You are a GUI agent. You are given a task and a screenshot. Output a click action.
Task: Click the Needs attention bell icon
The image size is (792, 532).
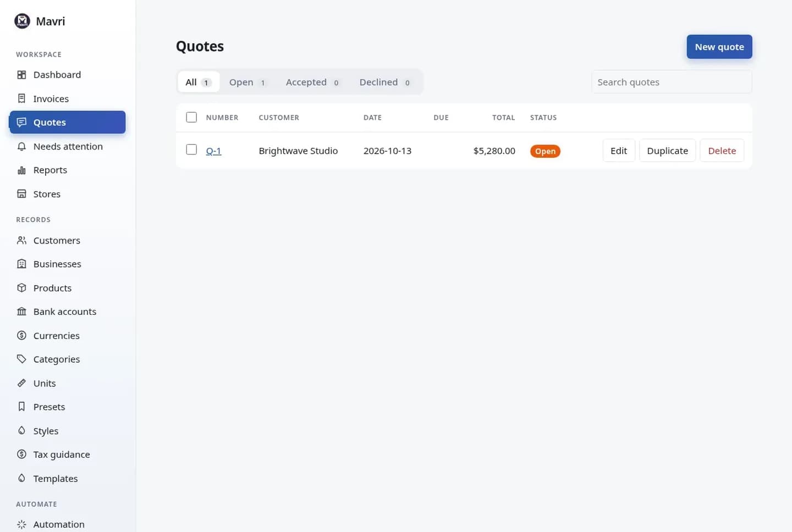point(21,146)
